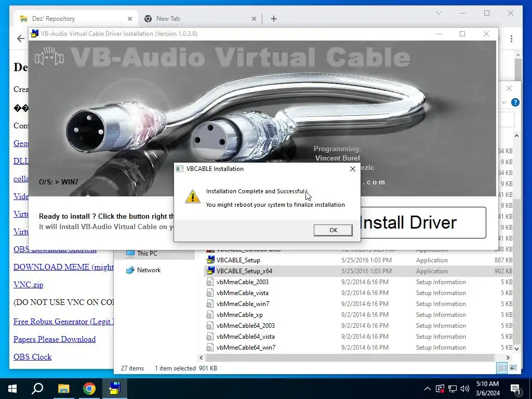Screen dimensions: 532x399
Task: Click the Install Driver button
Action: [x=423, y=222]
